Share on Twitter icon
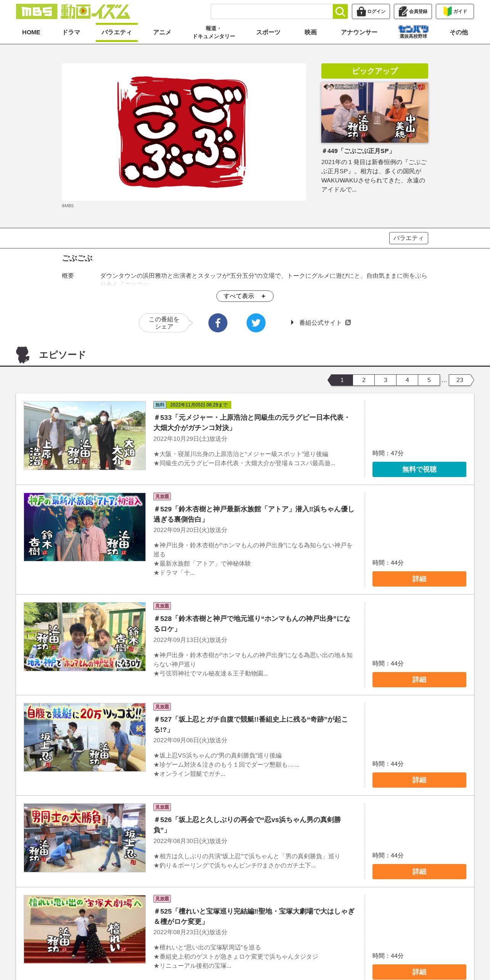This screenshot has height=980, width=490. pyautogui.click(x=256, y=323)
